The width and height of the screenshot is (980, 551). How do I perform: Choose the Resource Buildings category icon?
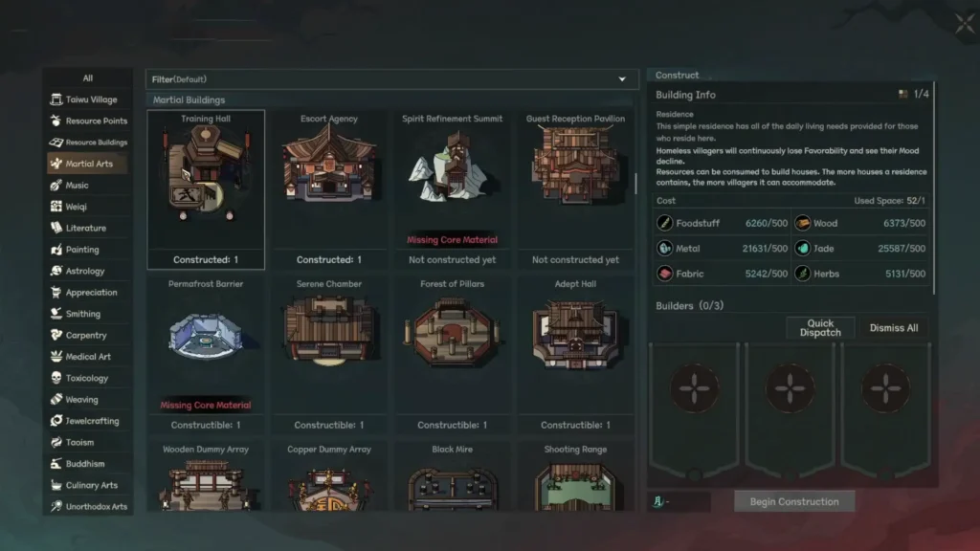(x=56, y=143)
